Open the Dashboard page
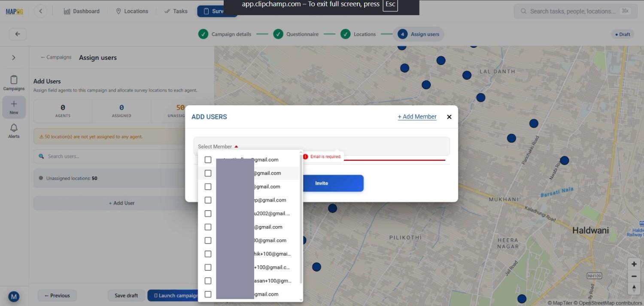This screenshot has width=644, height=306. tap(82, 11)
